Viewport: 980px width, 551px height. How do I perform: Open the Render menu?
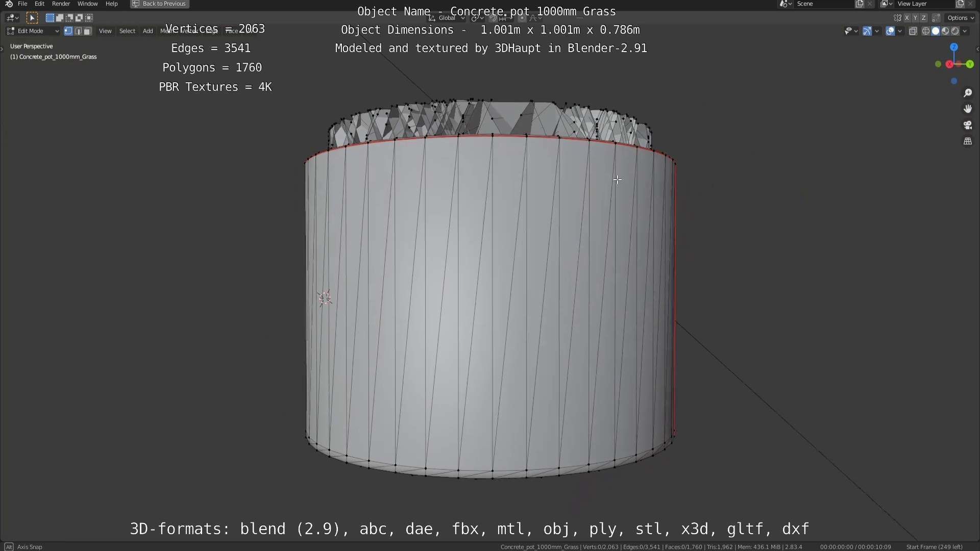(61, 4)
